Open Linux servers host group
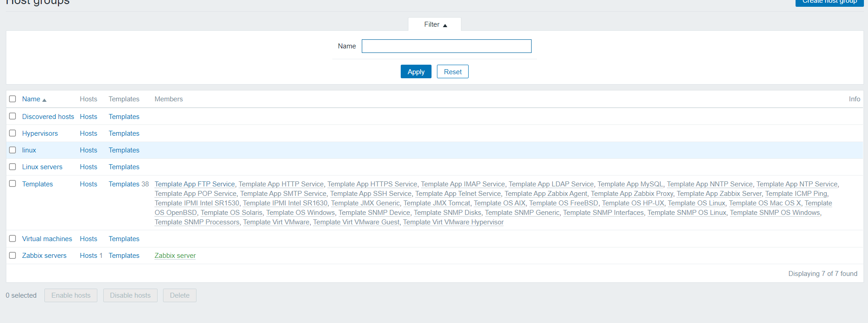Viewport: 868px width, 323px height. (42, 167)
